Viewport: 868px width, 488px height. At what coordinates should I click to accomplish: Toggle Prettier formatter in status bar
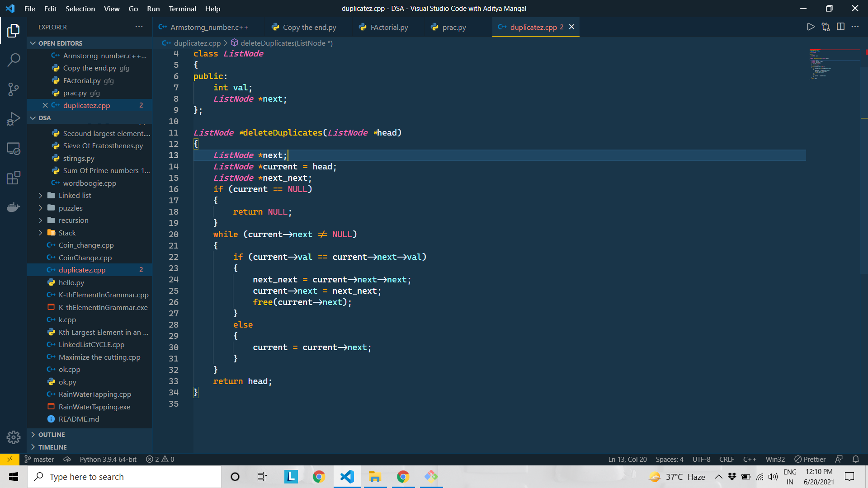(x=810, y=459)
